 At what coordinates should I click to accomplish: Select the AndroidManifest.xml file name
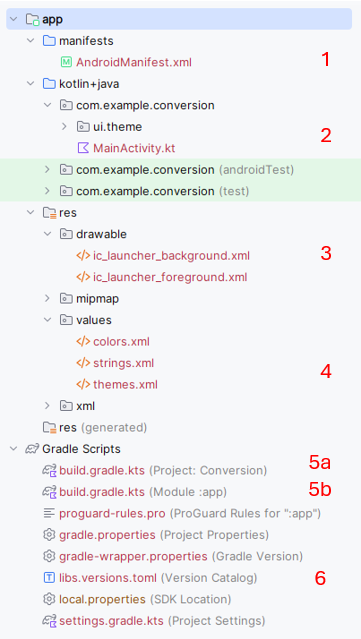(x=134, y=63)
